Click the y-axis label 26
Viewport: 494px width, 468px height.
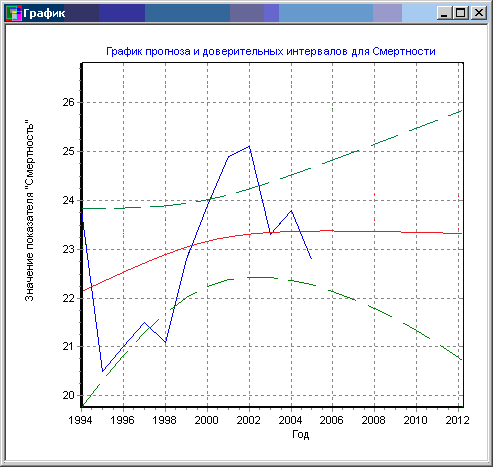tap(68, 102)
